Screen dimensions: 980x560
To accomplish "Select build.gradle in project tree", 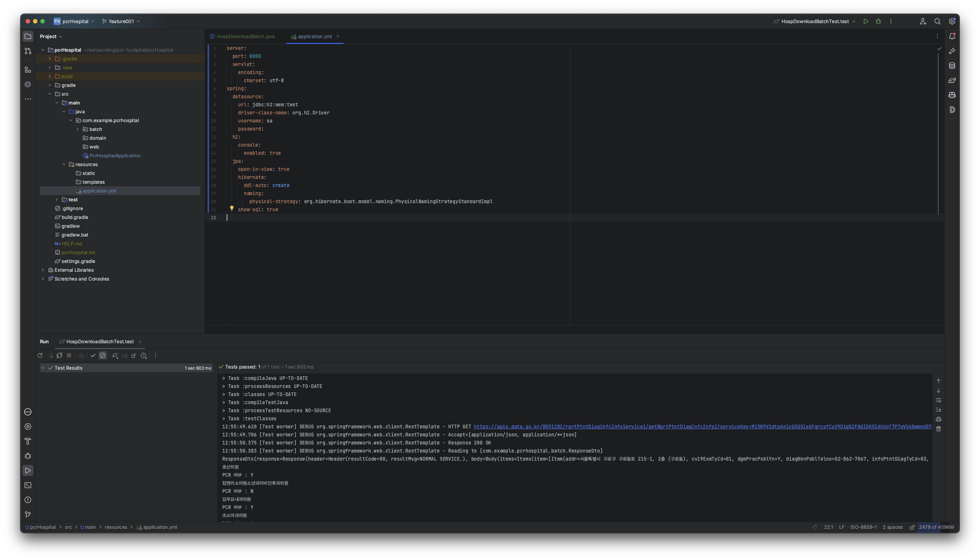I will (74, 217).
